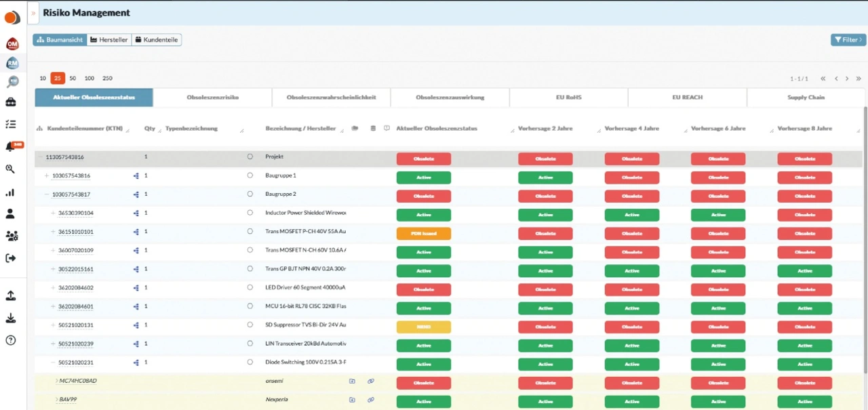The width and height of the screenshot is (868, 410).
Task: Select the radio button for Baugruppe 1
Action: point(250,176)
